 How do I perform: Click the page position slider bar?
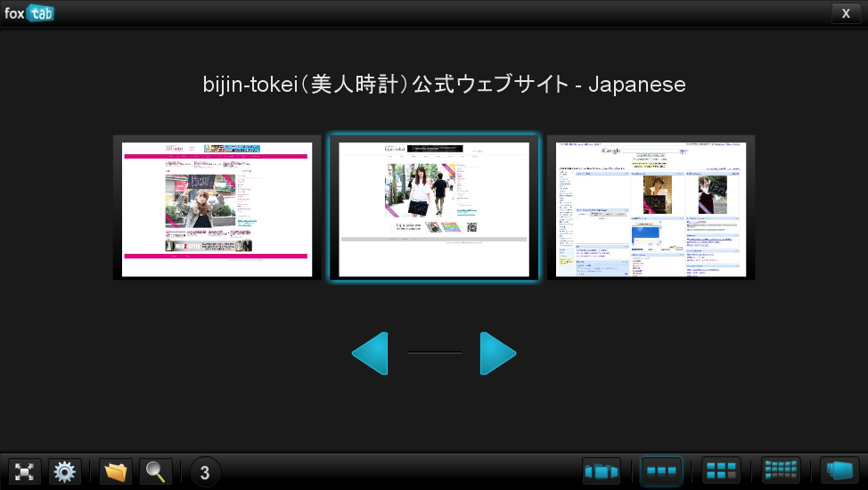tap(434, 353)
